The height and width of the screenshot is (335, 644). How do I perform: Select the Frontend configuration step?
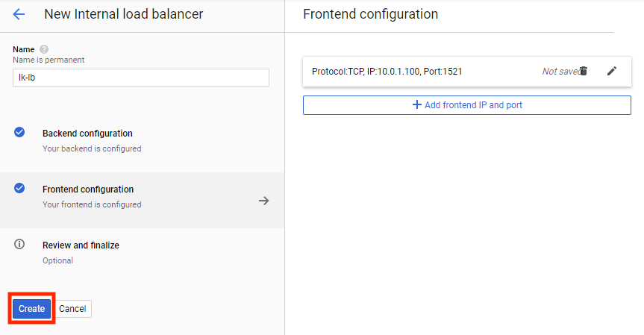(88, 190)
